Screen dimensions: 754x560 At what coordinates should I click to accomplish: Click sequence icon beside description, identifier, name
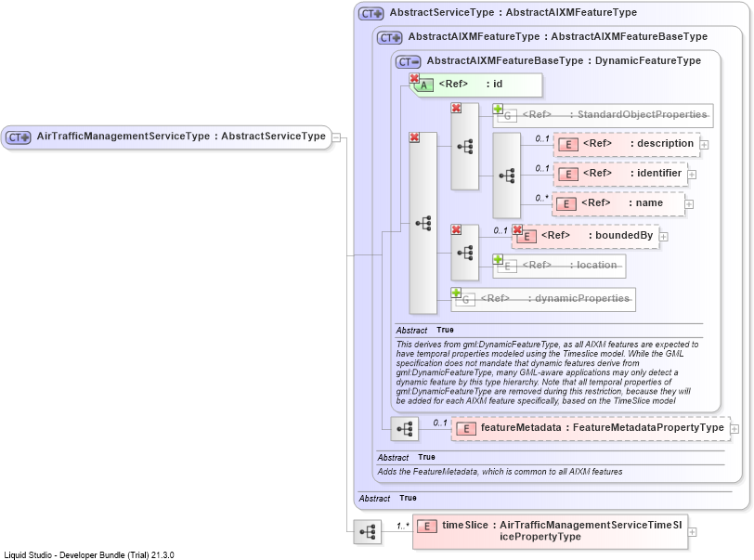(x=507, y=176)
